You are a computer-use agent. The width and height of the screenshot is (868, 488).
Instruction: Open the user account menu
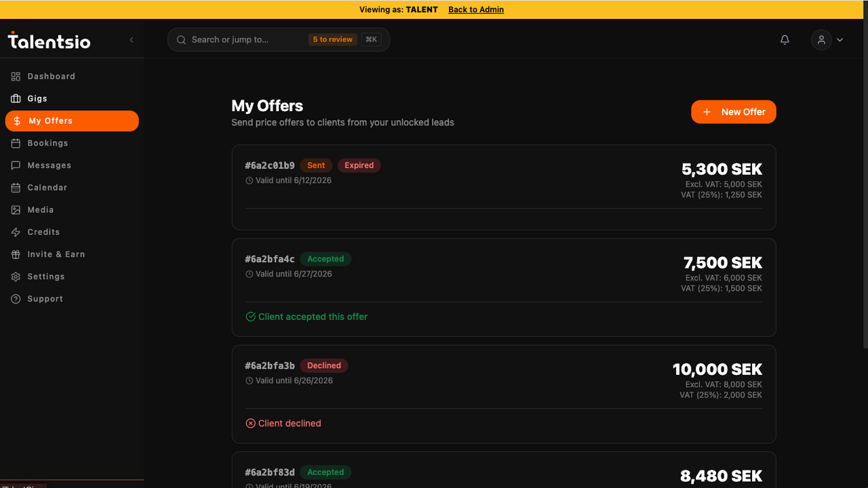tap(828, 40)
